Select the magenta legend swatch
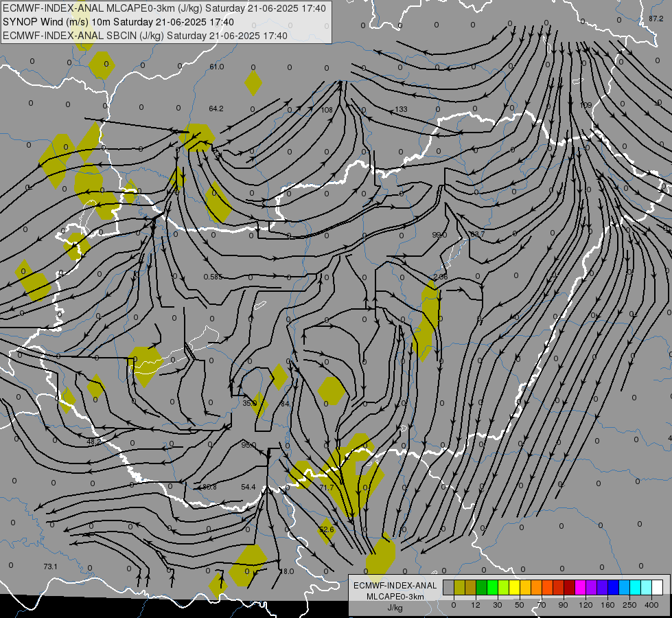This screenshot has height=618, width=672. coord(580,587)
